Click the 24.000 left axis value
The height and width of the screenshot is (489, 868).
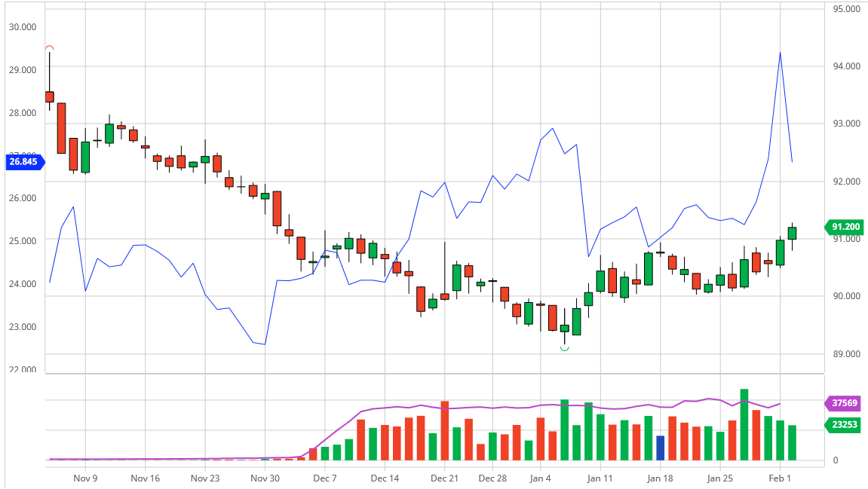[x=23, y=284]
